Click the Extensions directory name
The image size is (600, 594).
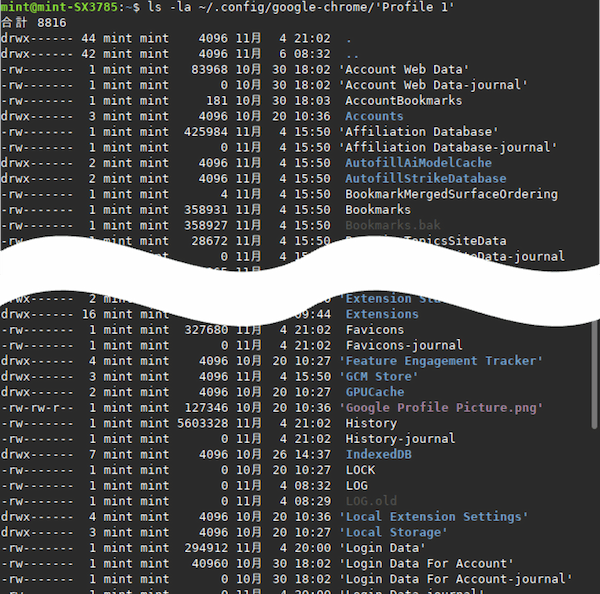(382, 314)
